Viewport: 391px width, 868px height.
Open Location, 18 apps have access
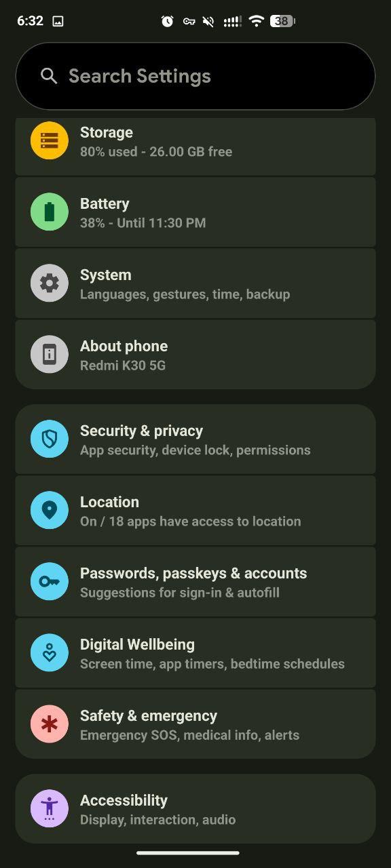tap(195, 510)
